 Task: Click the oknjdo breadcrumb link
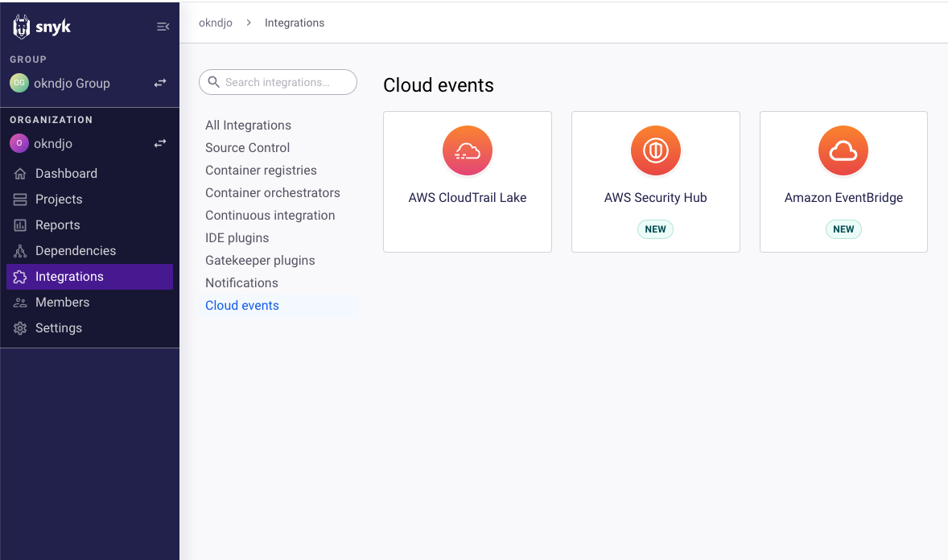click(x=216, y=23)
